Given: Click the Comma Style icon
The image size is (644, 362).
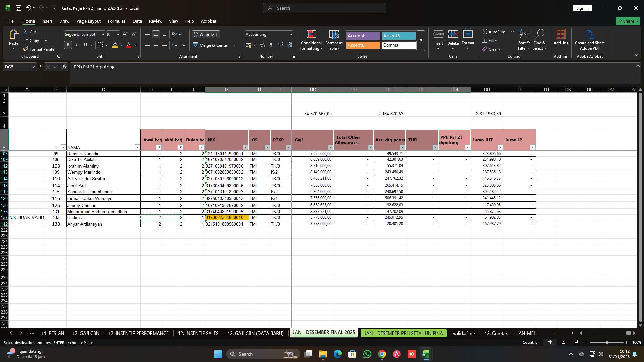Looking at the screenshot, I should (271, 45).
